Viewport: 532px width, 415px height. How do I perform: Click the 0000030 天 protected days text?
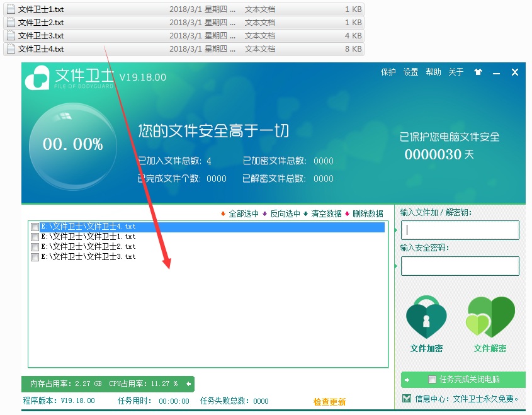pos(439,155)
